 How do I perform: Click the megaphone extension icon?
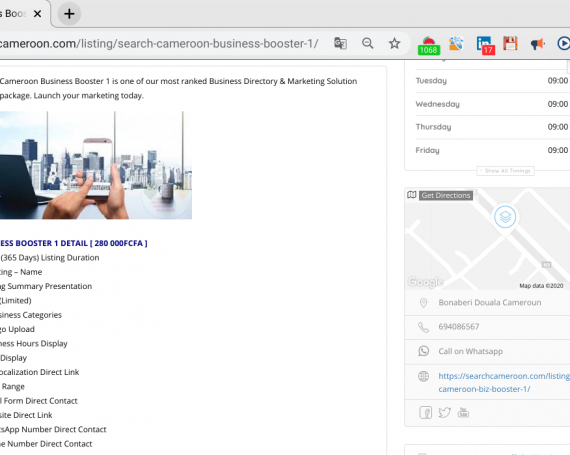pos(537,44)
